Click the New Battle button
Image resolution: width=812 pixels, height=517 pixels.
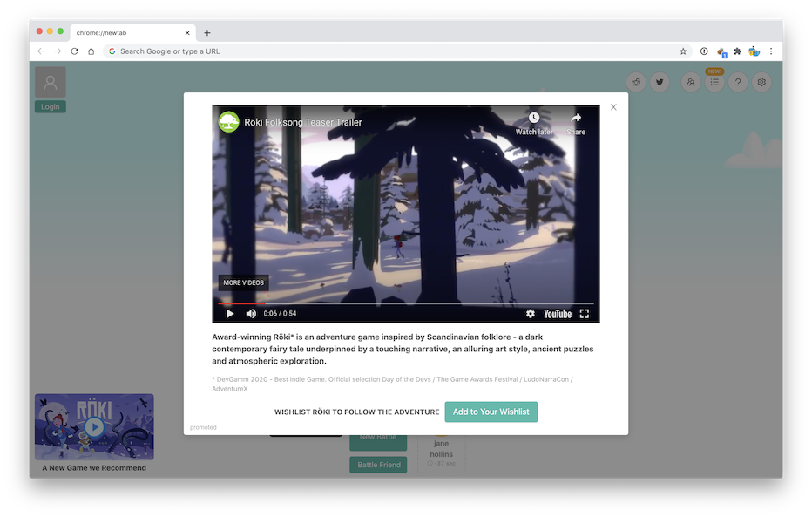point(378,440)
